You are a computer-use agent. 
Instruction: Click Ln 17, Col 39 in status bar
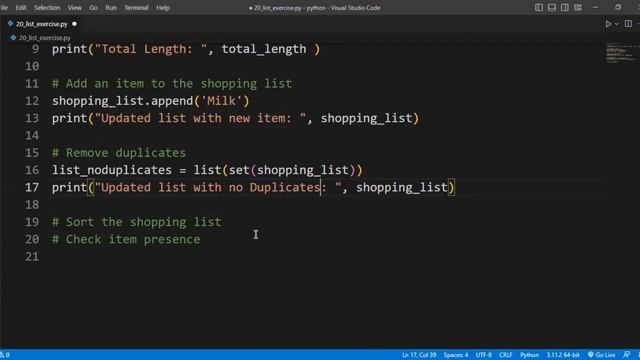pyautogui.click(x=419, y=355)
